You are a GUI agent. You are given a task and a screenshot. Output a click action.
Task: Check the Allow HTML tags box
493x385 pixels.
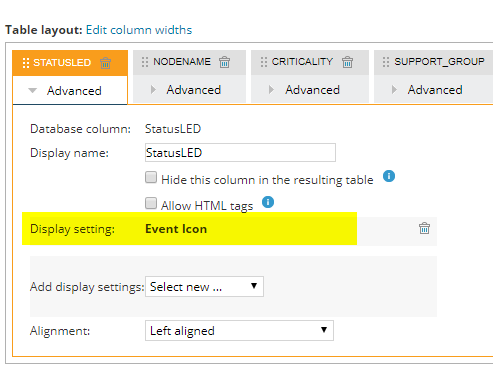click(x=151, y=203)
